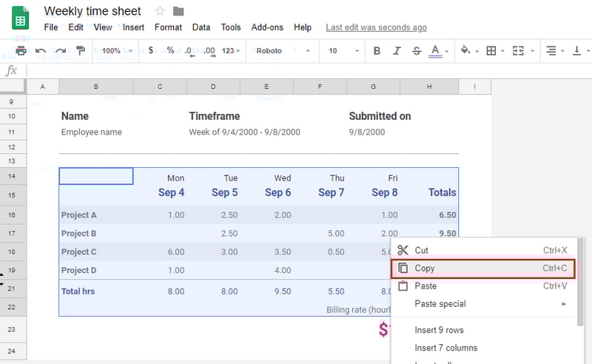592x364 pixels.
Task: Open the Roboto font dropdown
Action: (x=283, y=50)
